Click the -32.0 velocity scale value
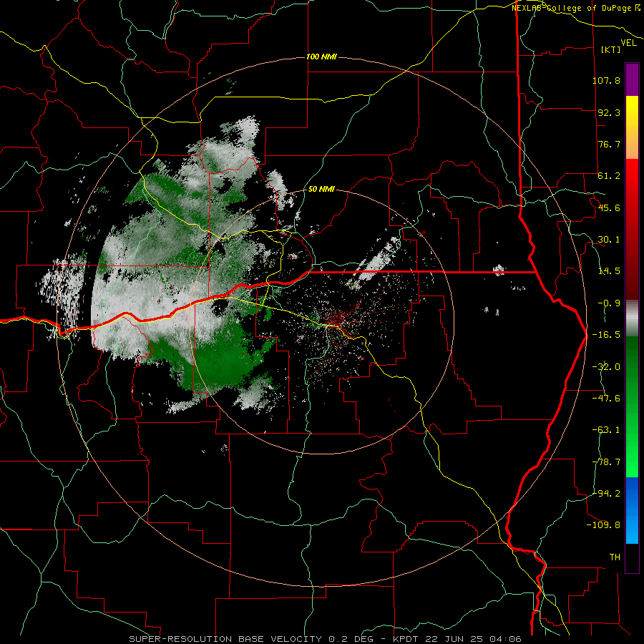This screenshot has height=644, width=644. 606,367
